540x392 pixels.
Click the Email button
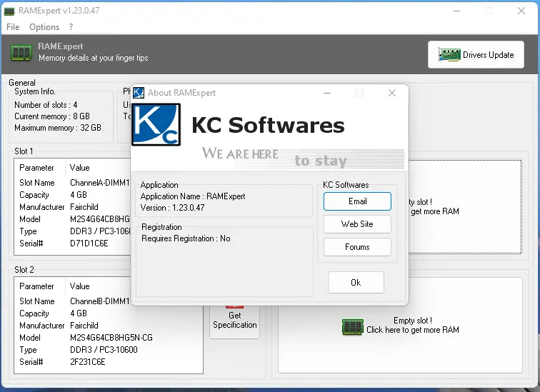357,201
